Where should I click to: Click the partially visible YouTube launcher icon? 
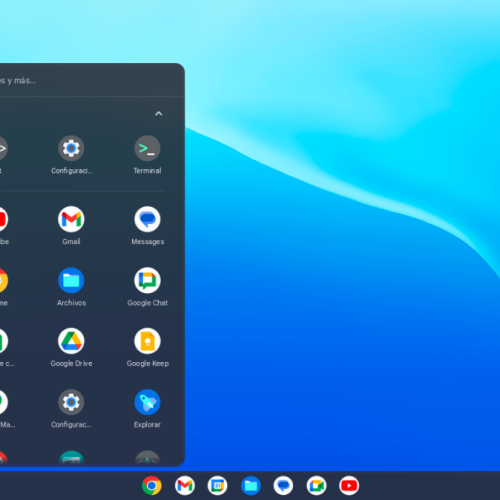point(3,219)
